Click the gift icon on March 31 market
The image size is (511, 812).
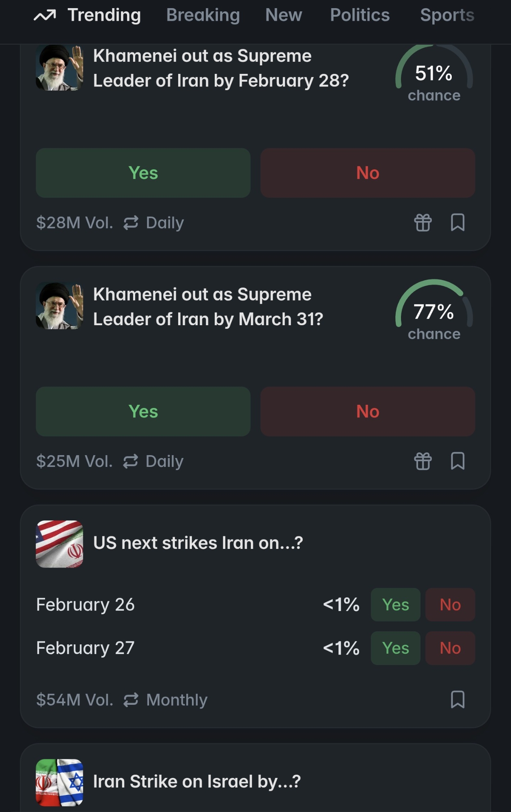423,461
